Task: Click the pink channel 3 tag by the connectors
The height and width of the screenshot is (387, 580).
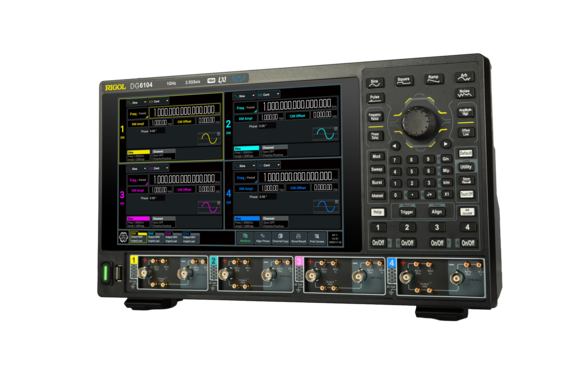Action: pos(299,262)
